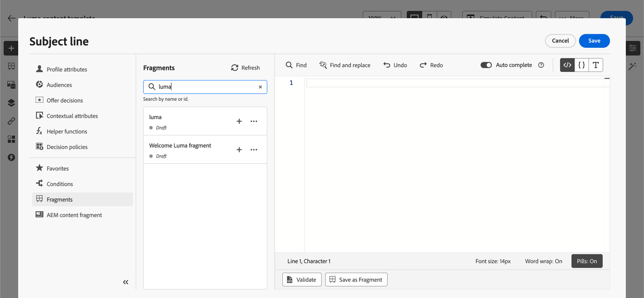644x298 pixels.
Task: Add Welcome Luma fragment with plus icon
Action: coord(239,150)
